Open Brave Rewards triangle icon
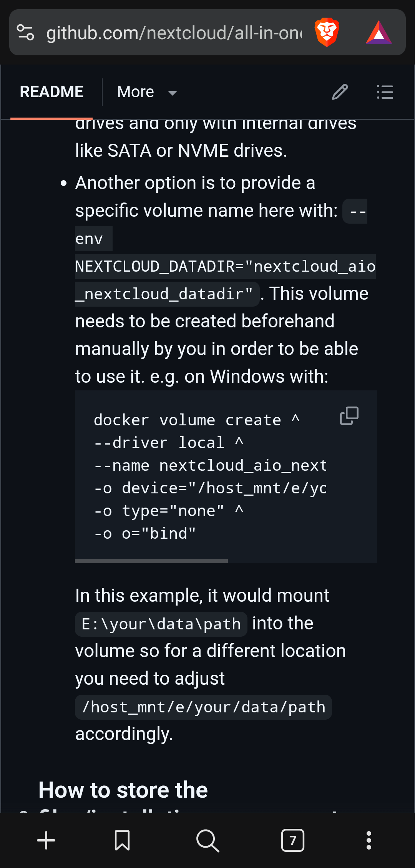Screen dimensions: 415x868 [378, 32]
